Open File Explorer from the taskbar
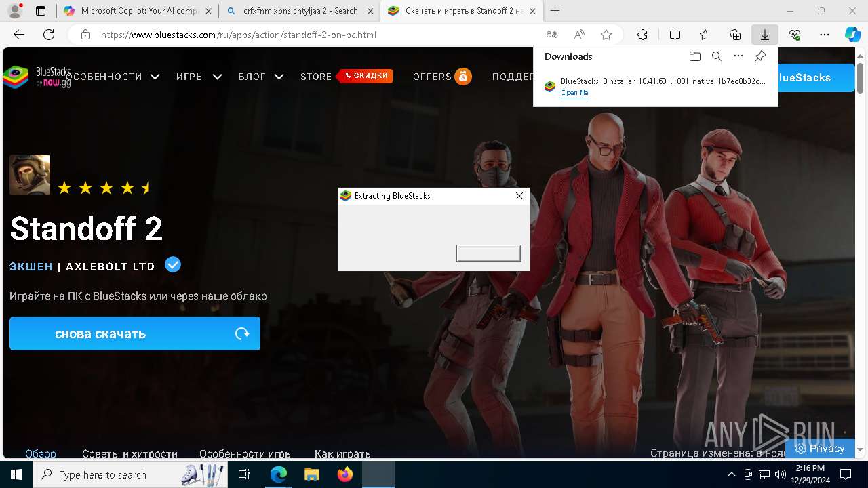 (311, 474)
